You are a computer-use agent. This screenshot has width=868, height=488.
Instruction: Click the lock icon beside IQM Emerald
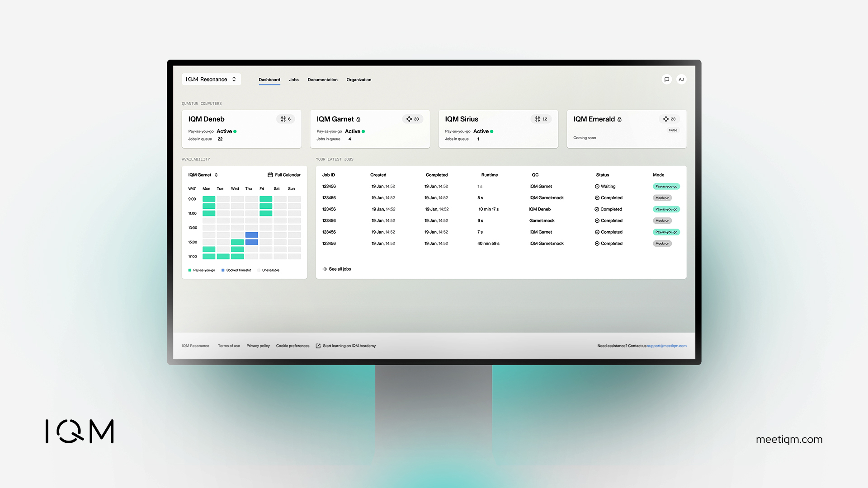pyautogui.click(x=619, y=119)
